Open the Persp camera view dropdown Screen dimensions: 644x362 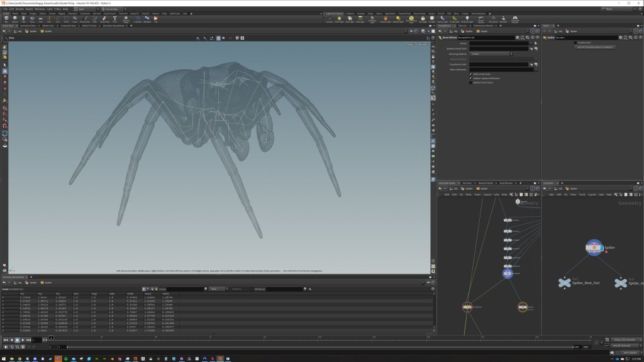pos(410,45)
